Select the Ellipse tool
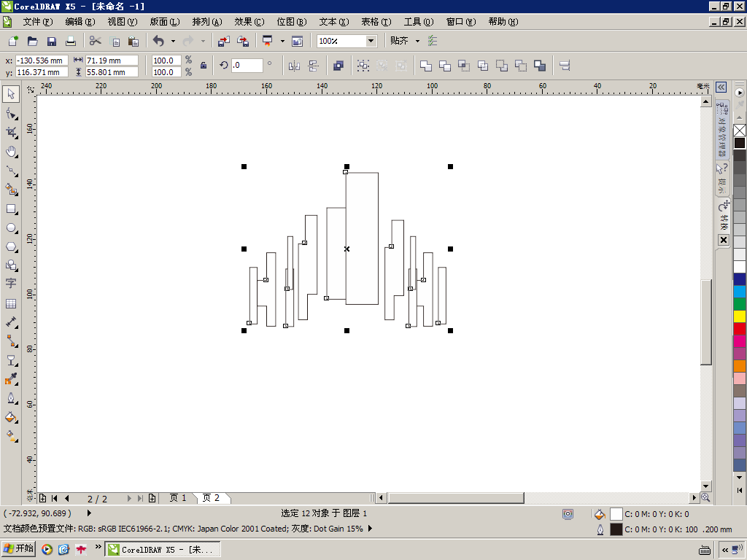The height and width of the screenshot is (560, 747). pos(11,227)
